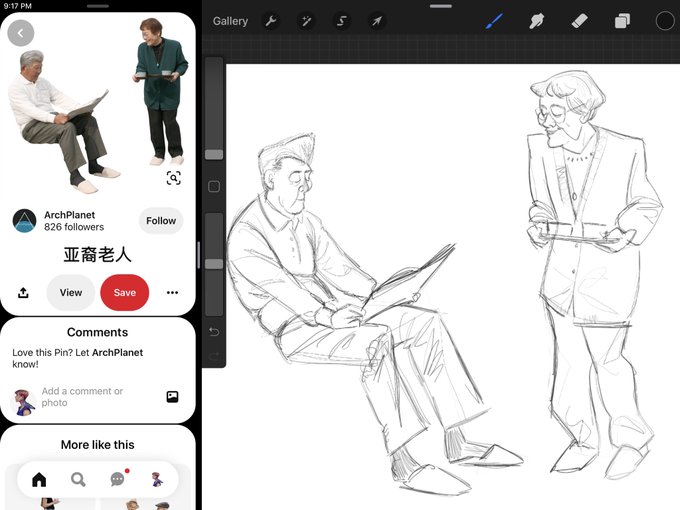Attach a photo to the comment
Viewport: 680px width, 510px height.
point(172,396)
